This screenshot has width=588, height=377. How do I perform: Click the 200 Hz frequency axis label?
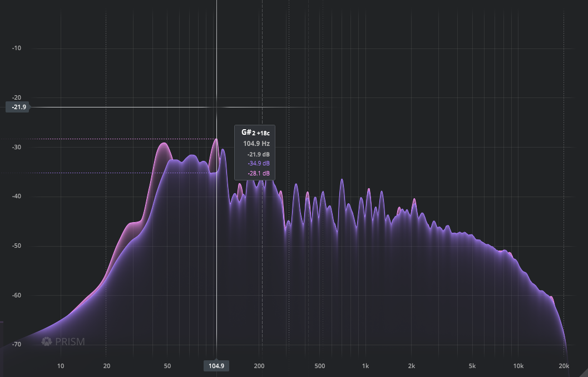pos(259,366)
